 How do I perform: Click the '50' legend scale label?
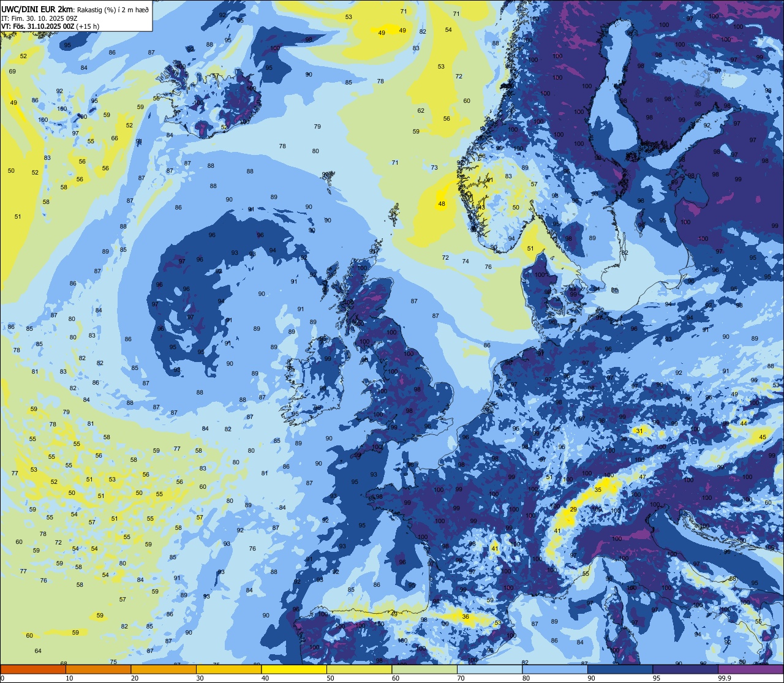click(x=331, y=678)
